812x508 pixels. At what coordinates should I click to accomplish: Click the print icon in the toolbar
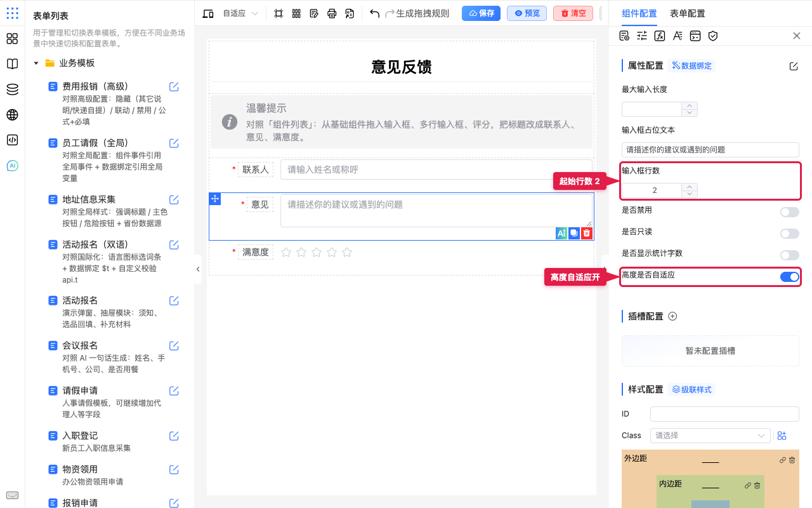(332, 13)
